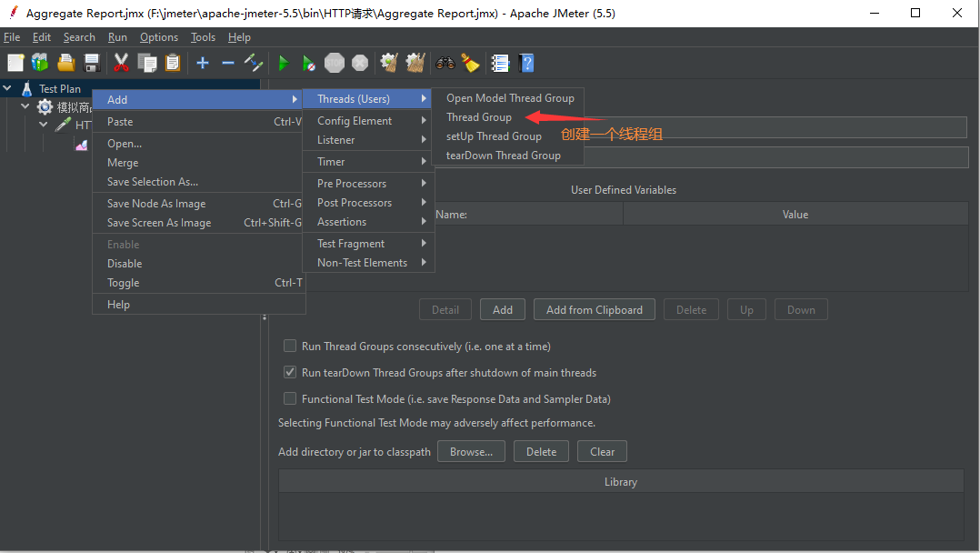Click the Shutdown threads icon

pyautogui.click(x=360, y=63)
